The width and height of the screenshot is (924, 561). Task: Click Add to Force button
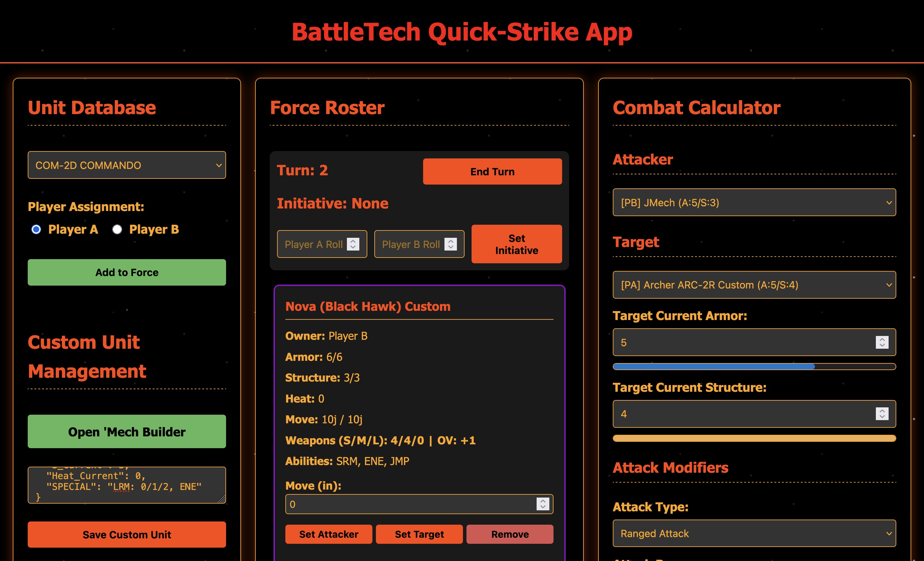127,272
